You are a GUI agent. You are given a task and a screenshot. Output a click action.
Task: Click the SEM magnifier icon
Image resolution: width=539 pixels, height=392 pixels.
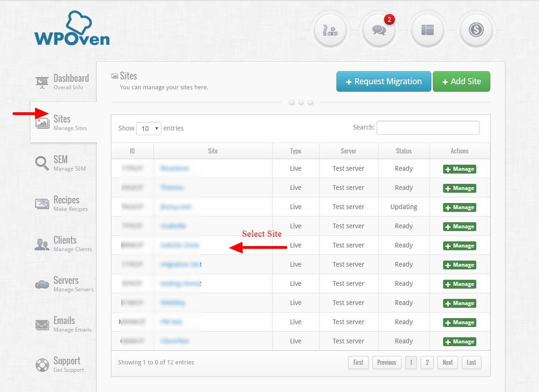click(x=42, y=163)
